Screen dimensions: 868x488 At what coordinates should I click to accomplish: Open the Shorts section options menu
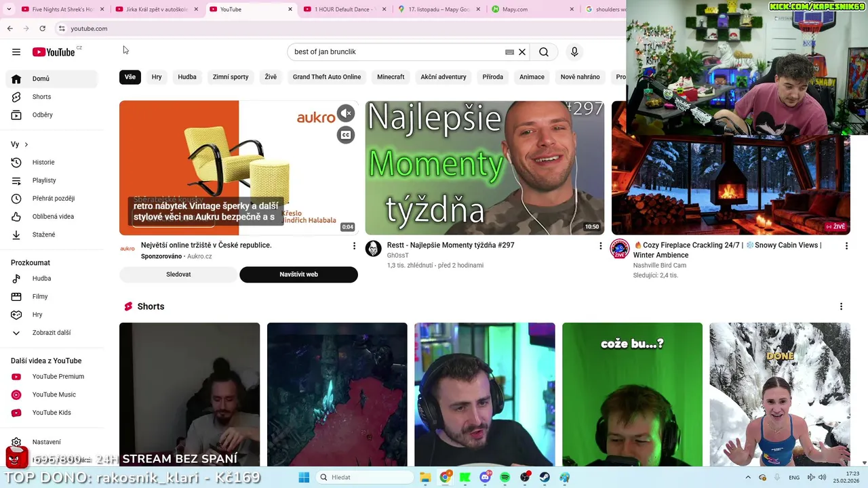(841, 306)
